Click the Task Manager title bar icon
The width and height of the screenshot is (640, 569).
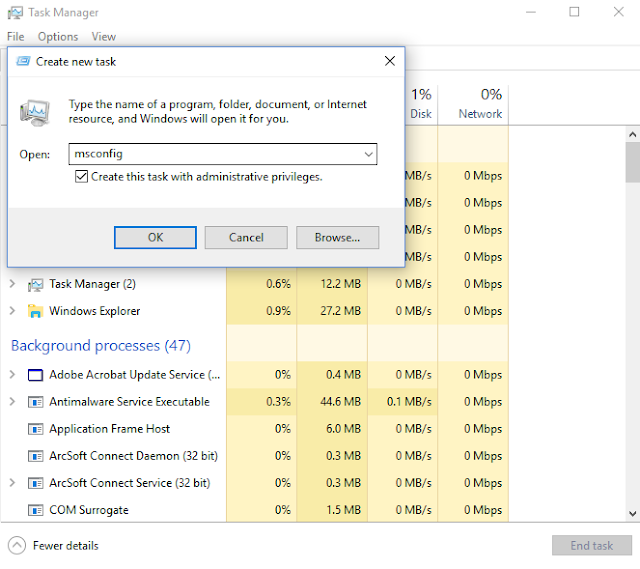(15, 13)
